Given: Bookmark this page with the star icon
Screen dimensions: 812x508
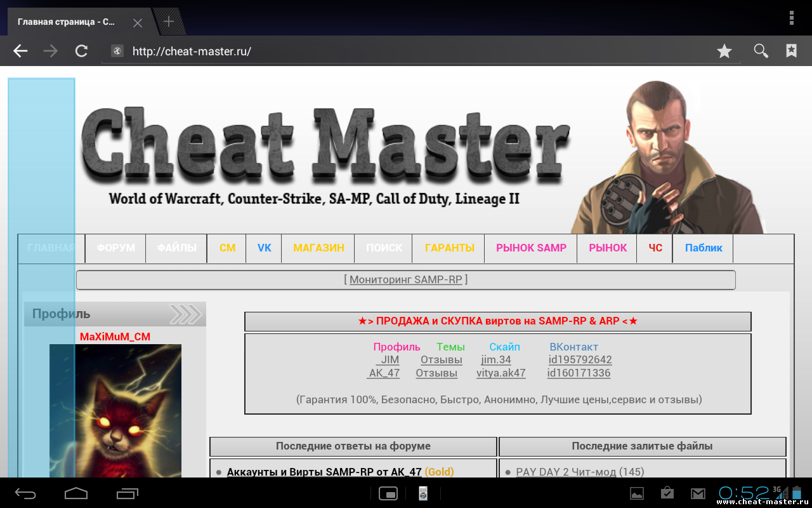Looking at the screenshot, I should click(x=724, y=51).
